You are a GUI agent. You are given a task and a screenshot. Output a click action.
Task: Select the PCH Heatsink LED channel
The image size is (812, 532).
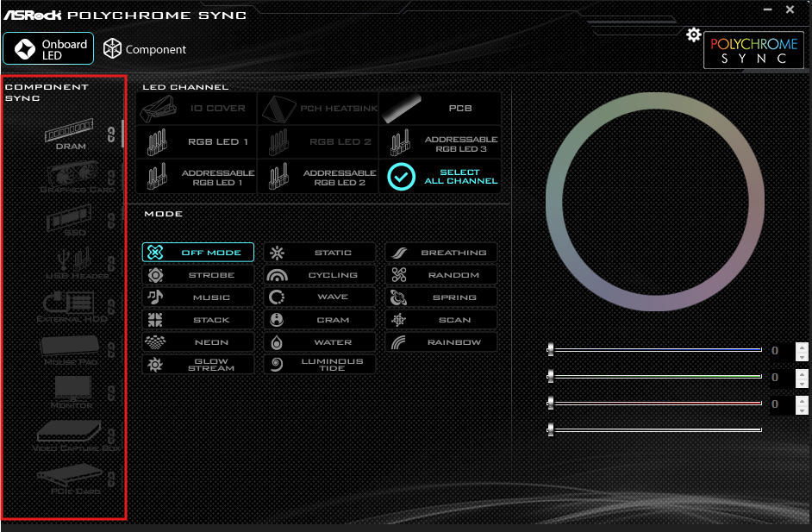pyautogui.click(x=318, y=109)
